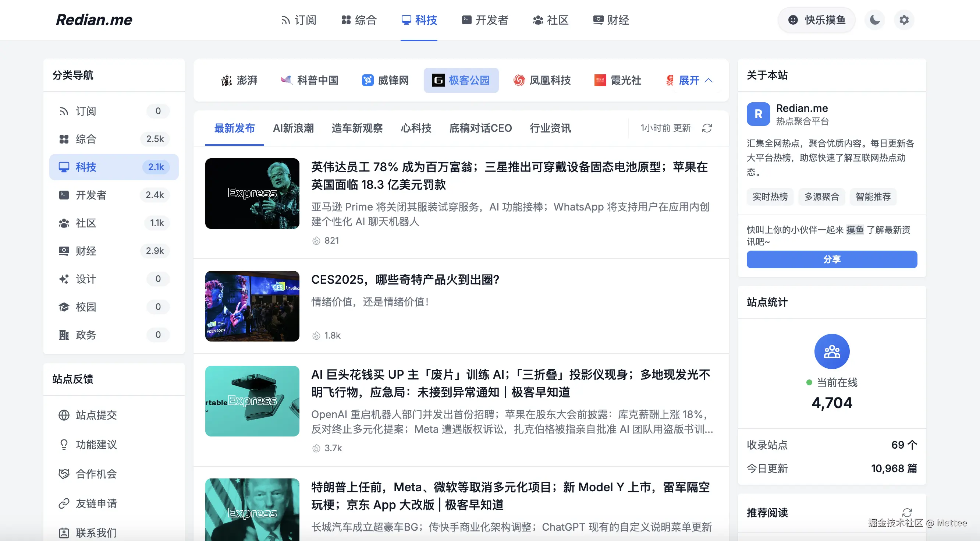Select the 澎湃 source icon

[x=227, y=80]
